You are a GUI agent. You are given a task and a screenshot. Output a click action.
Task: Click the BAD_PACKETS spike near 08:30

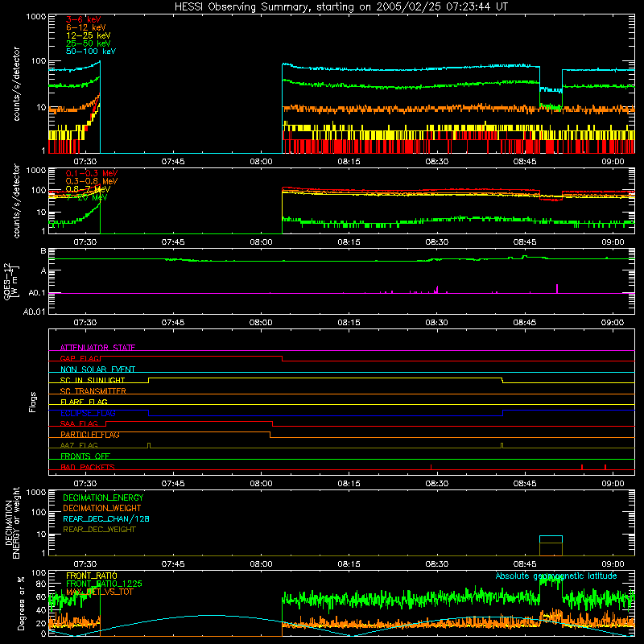coord(431,467)
